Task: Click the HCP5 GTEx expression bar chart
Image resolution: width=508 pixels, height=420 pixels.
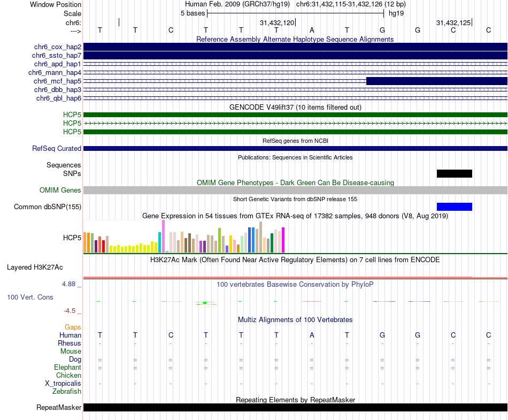Action: (184, 236)
